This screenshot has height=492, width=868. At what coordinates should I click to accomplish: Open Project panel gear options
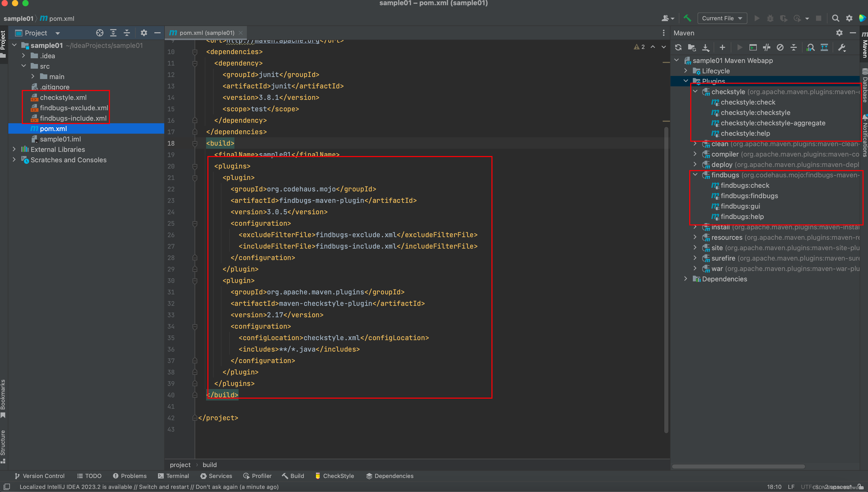[x=144, y=33]
